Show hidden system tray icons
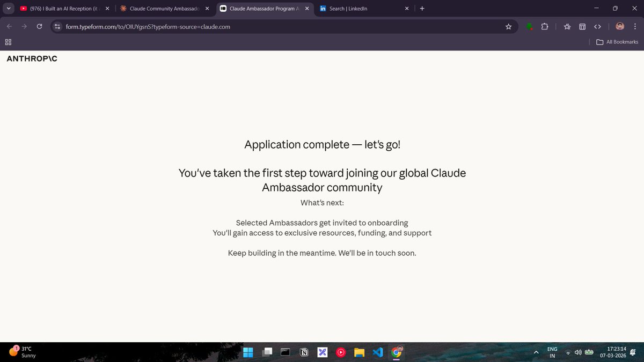 tap(535, 352)
